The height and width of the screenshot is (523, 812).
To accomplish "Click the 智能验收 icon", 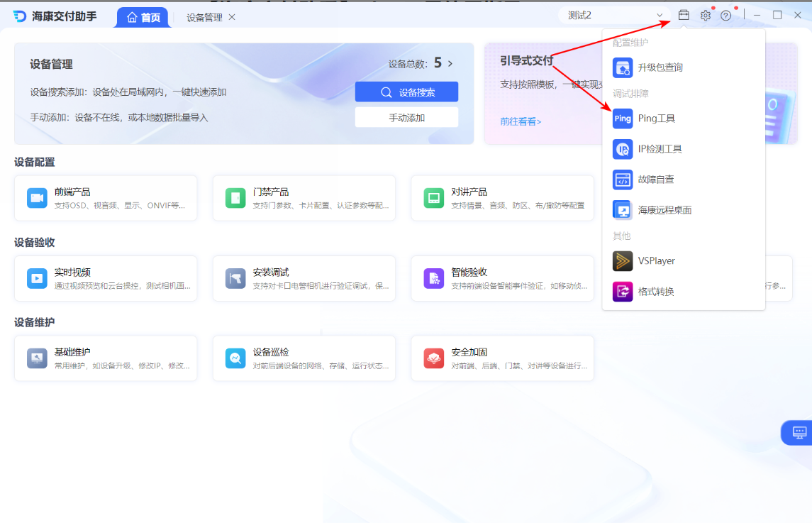I will 434,278.
